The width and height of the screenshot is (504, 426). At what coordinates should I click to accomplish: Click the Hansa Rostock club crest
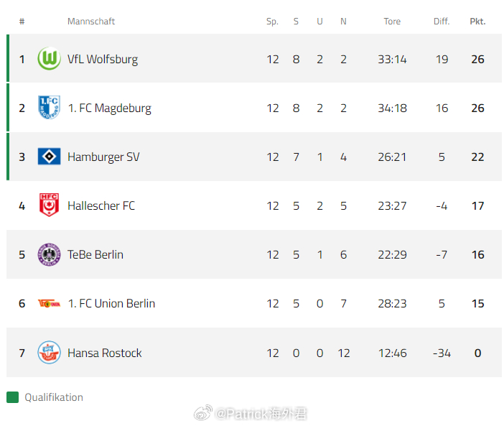pos(49,353)
